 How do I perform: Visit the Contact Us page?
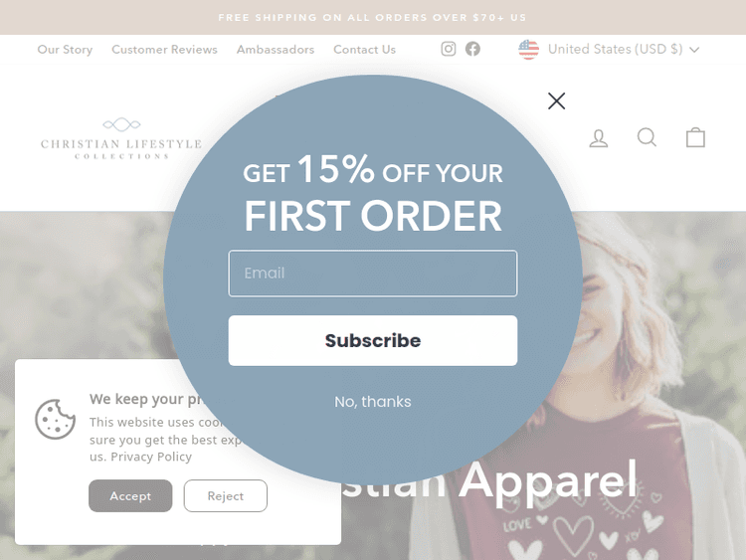(364, 50)
